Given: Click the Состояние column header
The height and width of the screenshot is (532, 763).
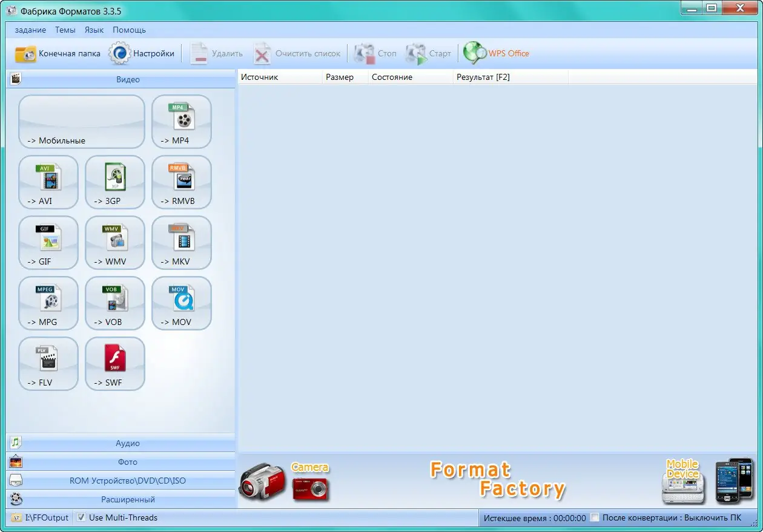Looking at the screenshot, I should pos(410,77).
